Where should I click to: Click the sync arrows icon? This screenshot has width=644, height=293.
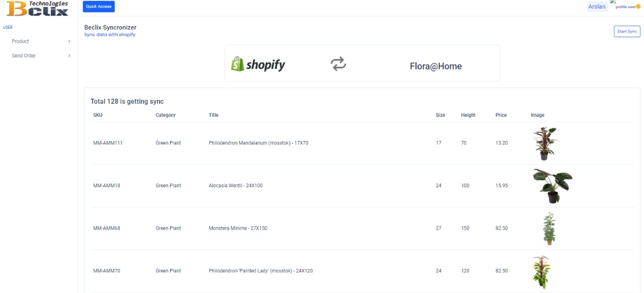[338, 64]
